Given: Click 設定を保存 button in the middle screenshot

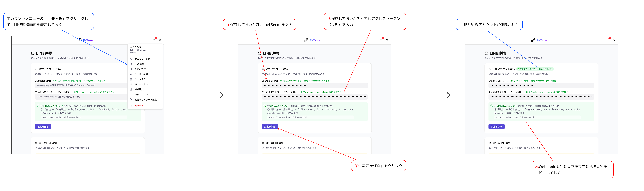Looking at the screenshot, I should click(270, 127).
